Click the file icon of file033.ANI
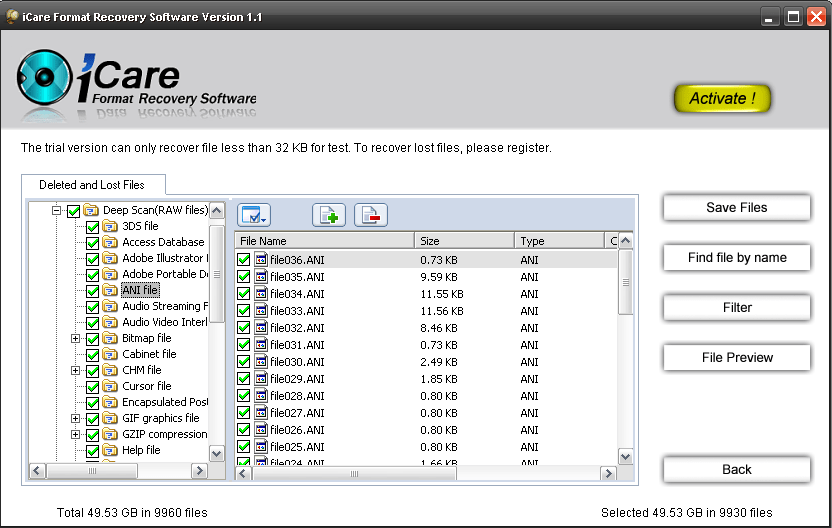The image size is (832, 528). click(x=261, y=310)
